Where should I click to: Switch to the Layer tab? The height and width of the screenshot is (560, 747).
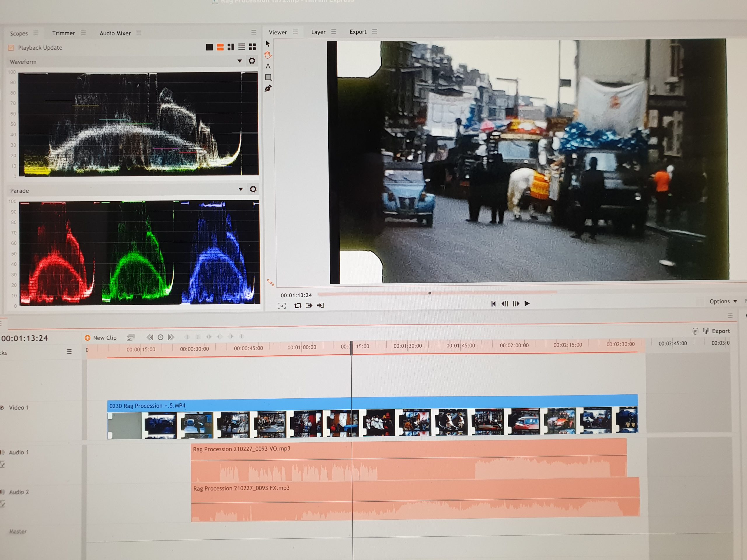coord(318,32)
